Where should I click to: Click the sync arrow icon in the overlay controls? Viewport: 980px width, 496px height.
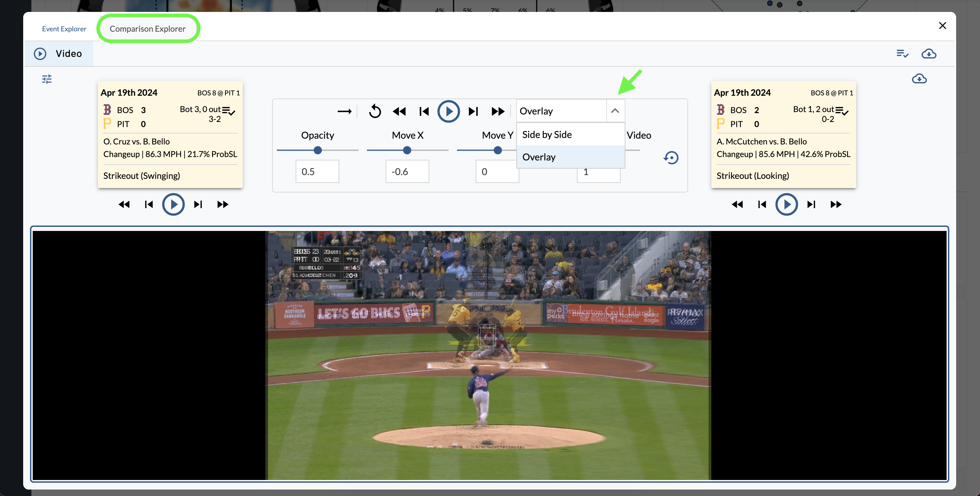(345, 111)
